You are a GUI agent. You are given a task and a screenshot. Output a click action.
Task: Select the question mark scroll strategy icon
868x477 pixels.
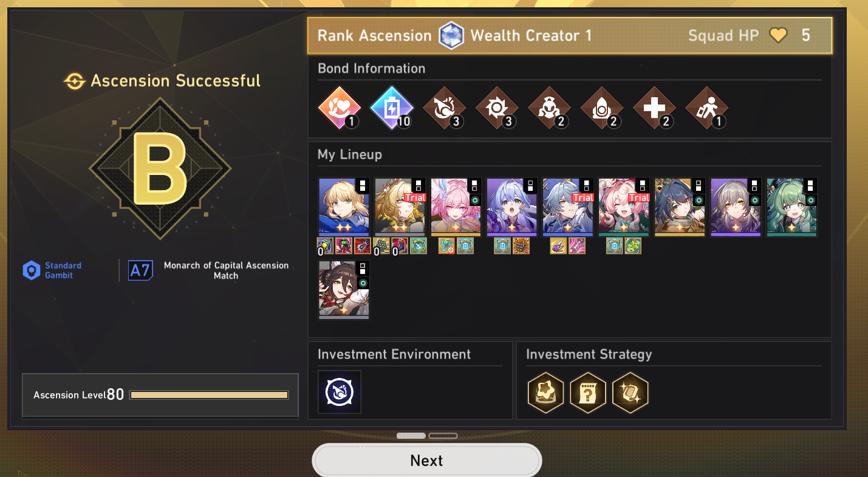pyautogui.click(x=588, y=393)
